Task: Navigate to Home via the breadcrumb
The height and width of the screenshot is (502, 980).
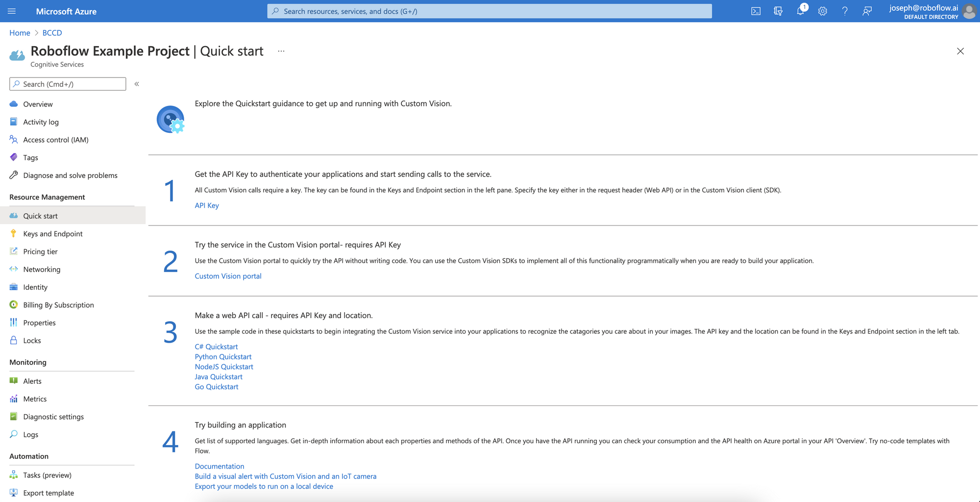Action: [x=20, y=32]
